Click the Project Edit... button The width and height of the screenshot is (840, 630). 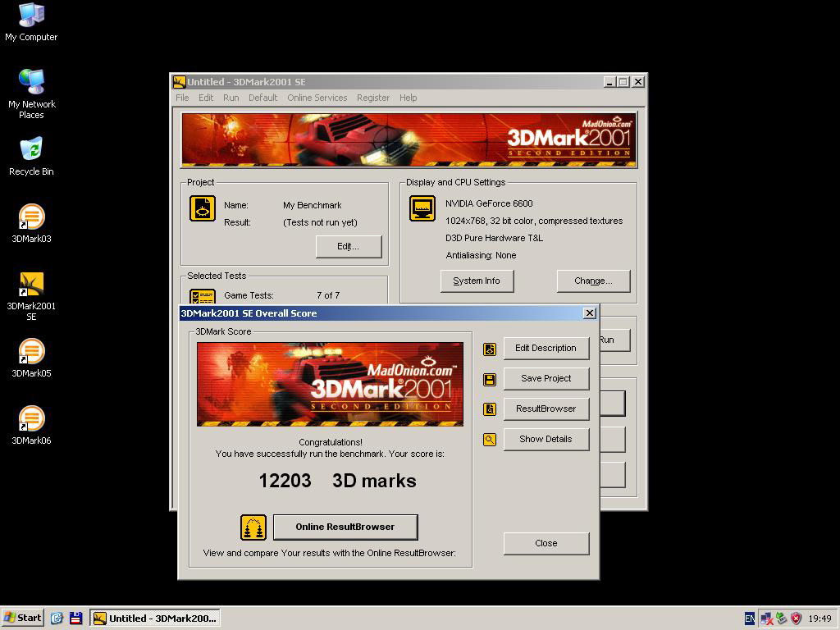(348, 246)
